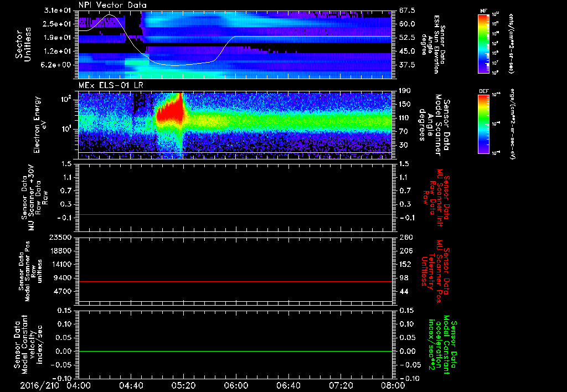The image size is (567, 392).
Task: Click the Model Scanner Pos Raw label
Action: click(31, 271)
